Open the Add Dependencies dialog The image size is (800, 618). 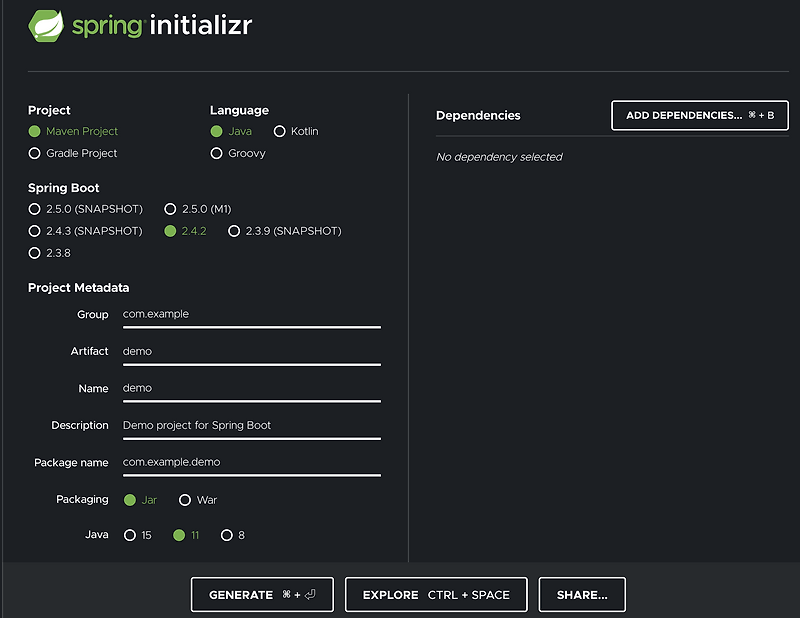click(699, 115)
